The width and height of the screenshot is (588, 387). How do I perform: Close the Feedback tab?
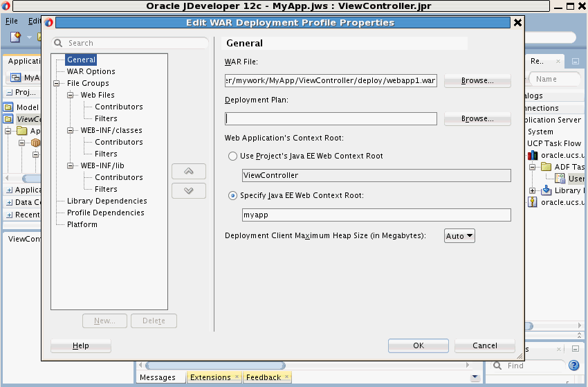tap(286, 377)
